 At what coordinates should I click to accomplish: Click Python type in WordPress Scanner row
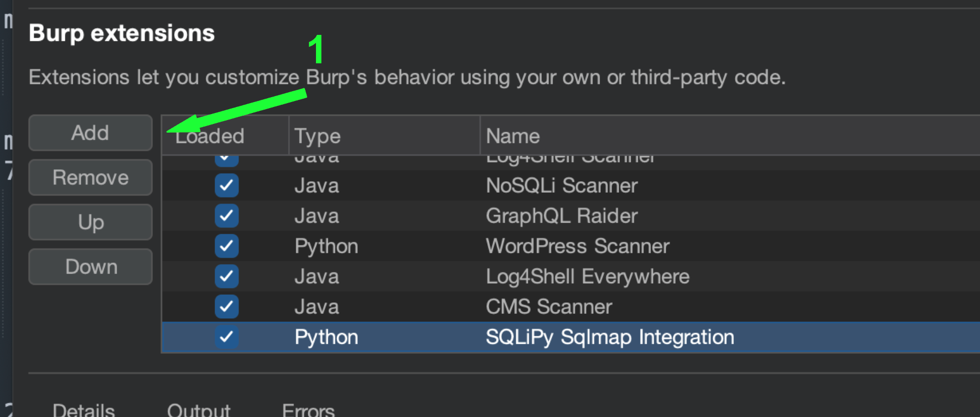(x=326, y=247)
